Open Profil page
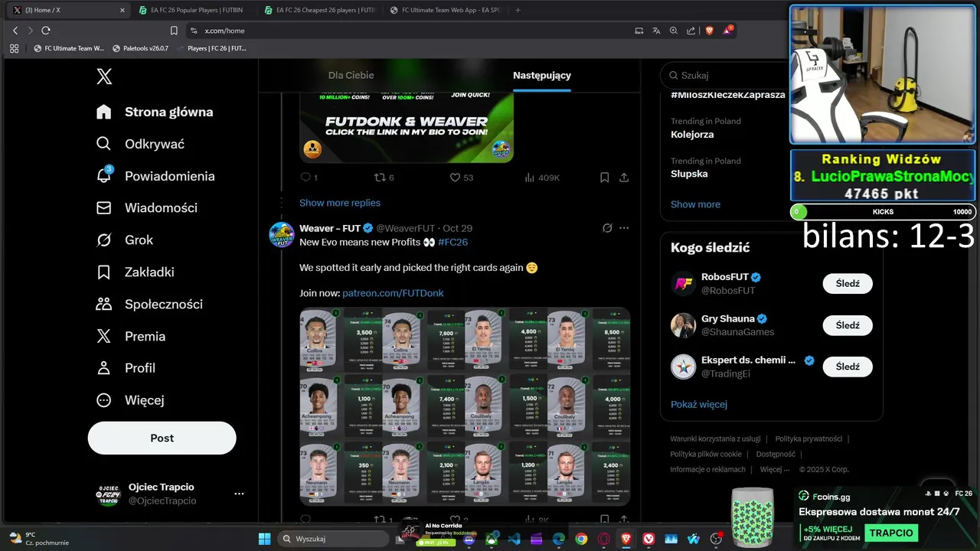 click(x=126, y=368)
